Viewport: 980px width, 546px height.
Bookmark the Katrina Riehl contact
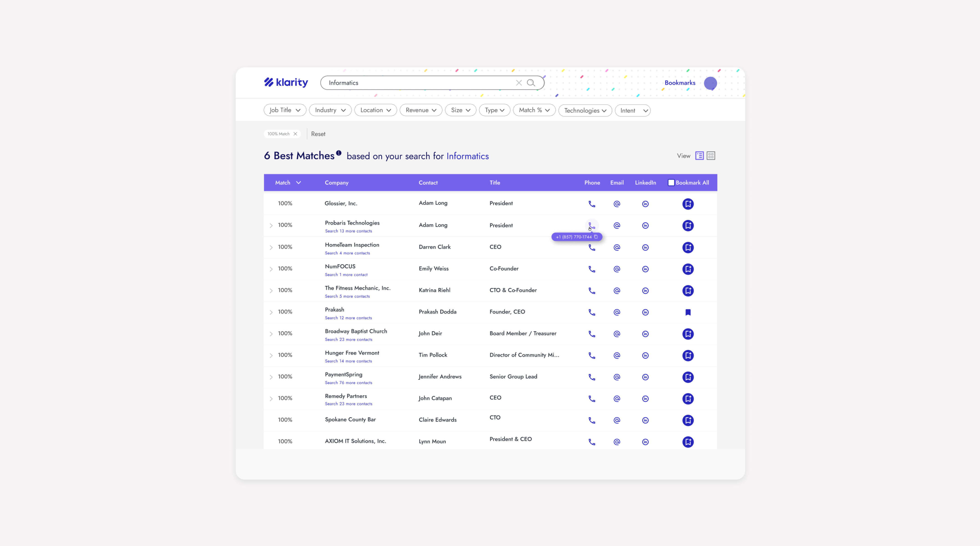688,291
